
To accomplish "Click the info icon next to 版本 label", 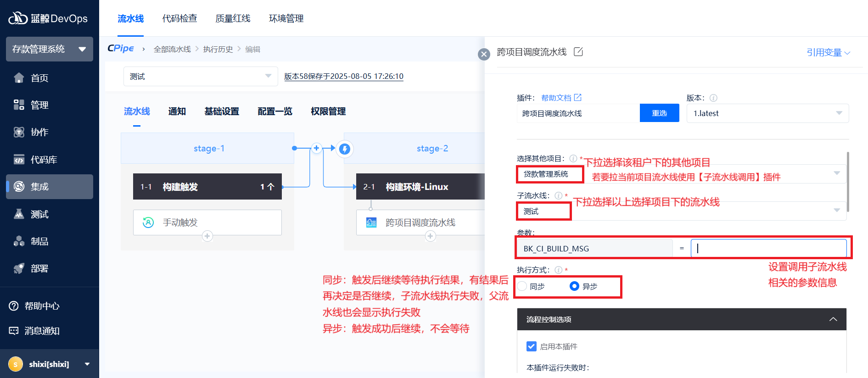I will pyautogui.click(x=713, y=98).
